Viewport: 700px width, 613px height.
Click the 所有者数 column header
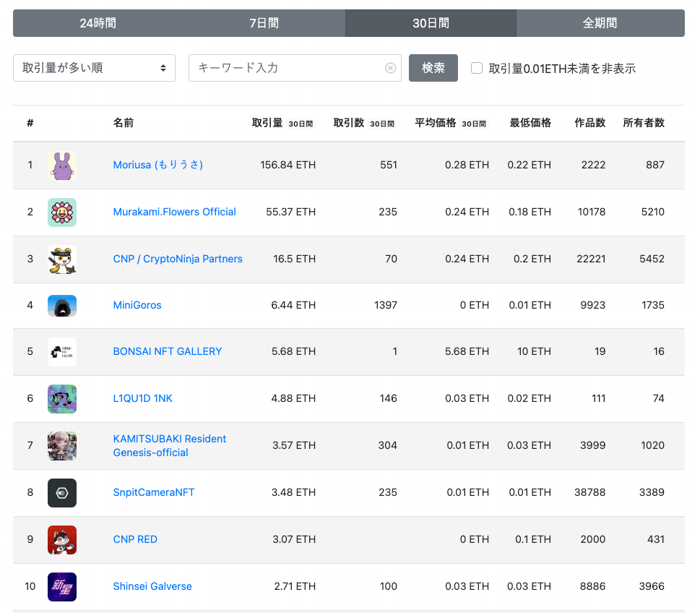(644, 123)
